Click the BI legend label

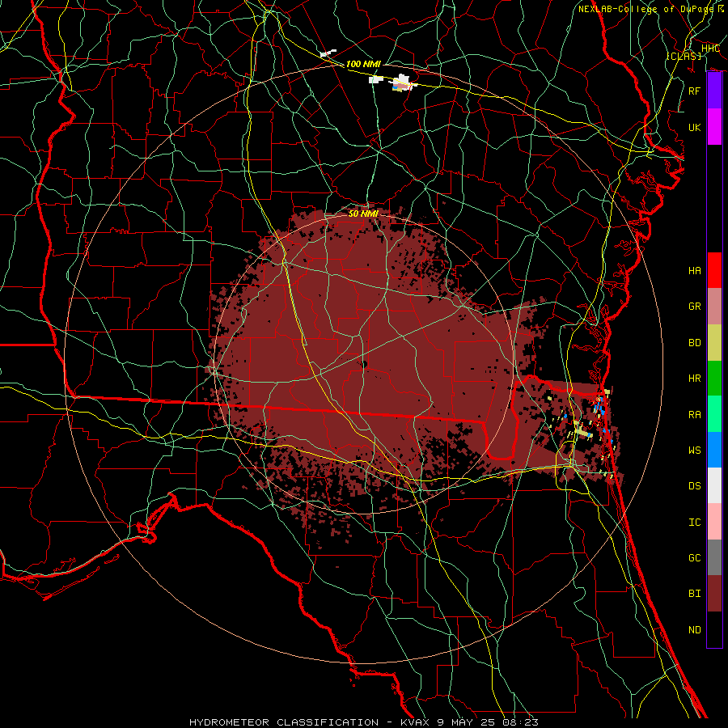point(694,594)
